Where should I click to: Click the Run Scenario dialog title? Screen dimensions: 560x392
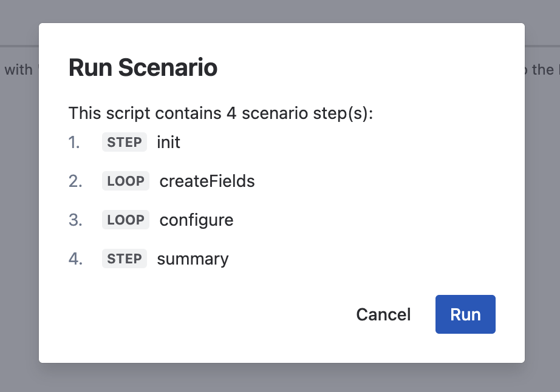click(x=143, y=67)
